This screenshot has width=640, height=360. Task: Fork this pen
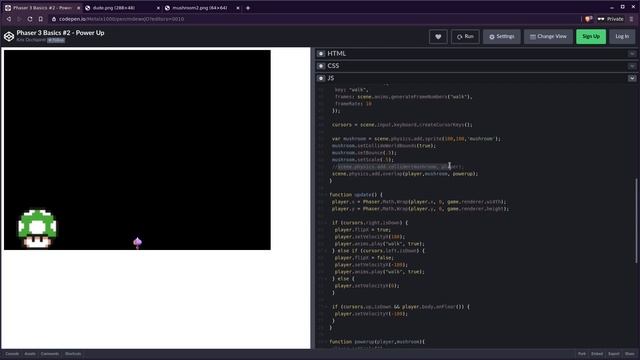point(582,354)
